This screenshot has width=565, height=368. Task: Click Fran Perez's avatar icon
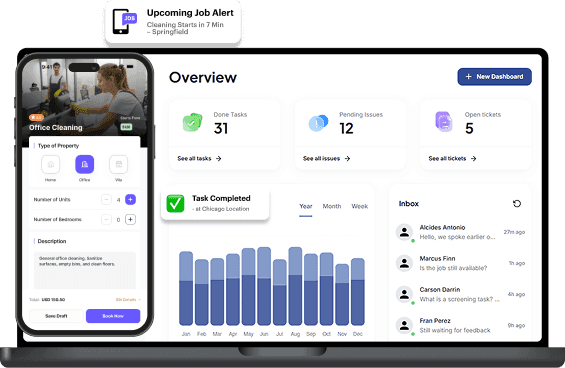pos(404,325)
